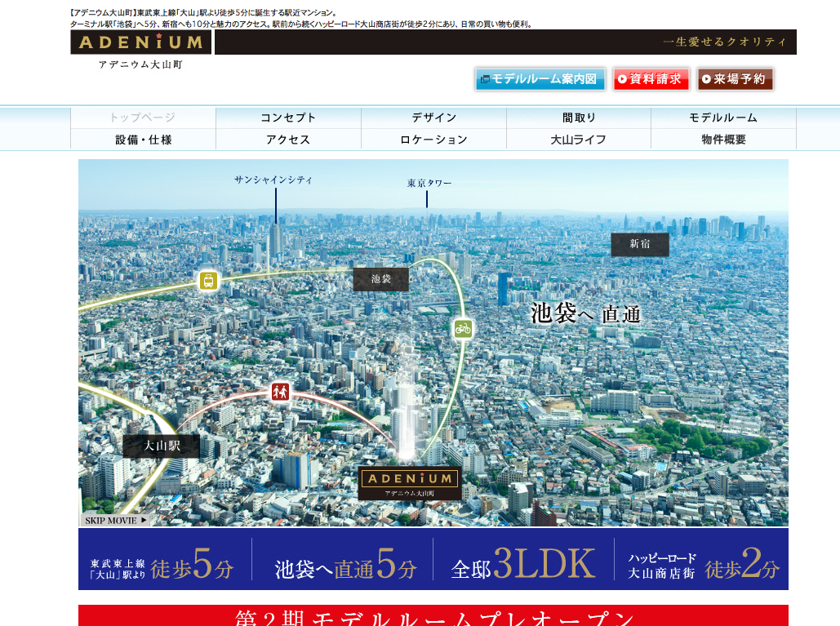Click the ADENIUM building marker on map
The height and width of the screenshot is (626, 840).
pyautogui.click(x=410, y=482)
